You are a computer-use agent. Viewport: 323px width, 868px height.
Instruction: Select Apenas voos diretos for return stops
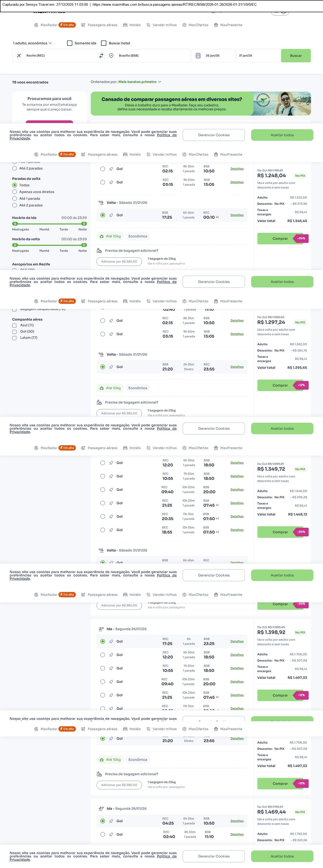tap(14, 192)
